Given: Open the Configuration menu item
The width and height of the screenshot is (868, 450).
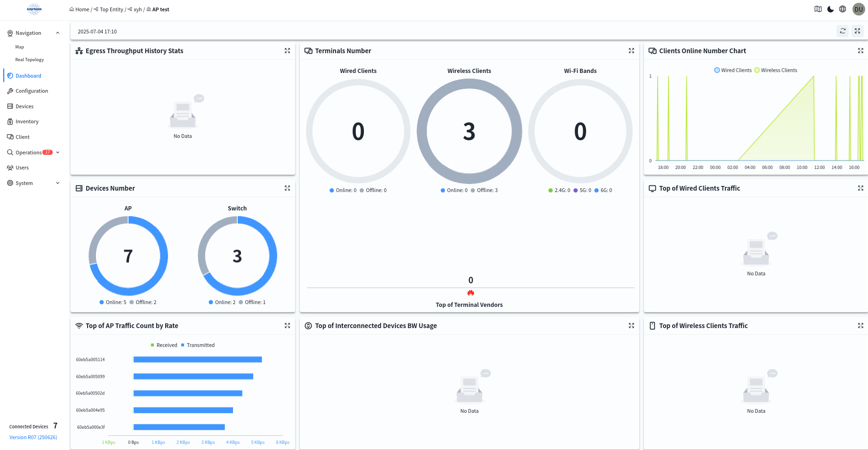Looking at the screenshot, I should 32,91.
